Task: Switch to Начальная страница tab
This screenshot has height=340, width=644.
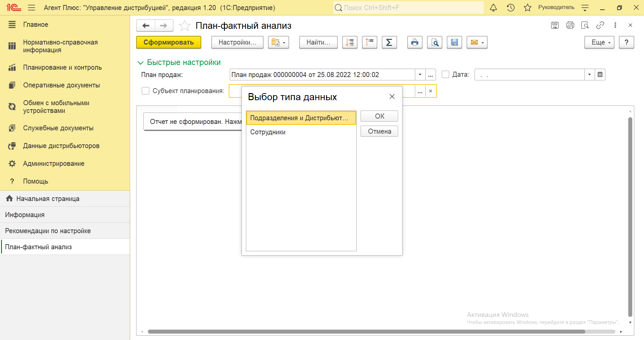Action: (x=48, y=199)
